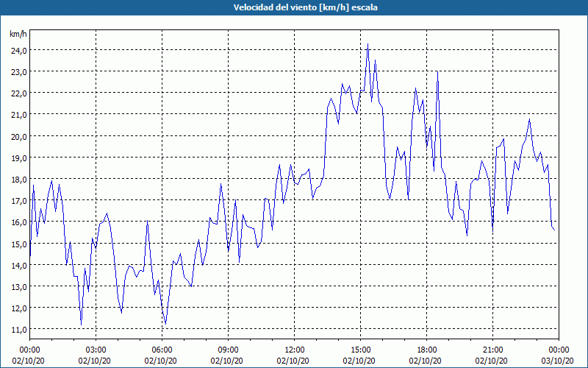Select the 16,0 y-axis value
588x368 pixels.
tap(18, 222)
